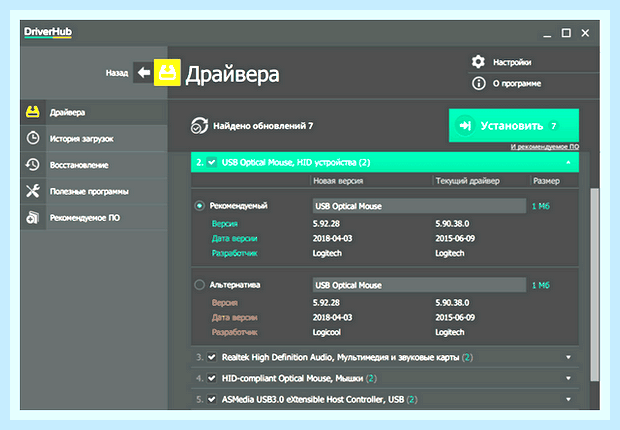The width and height of the screenshot is (620, 430).
Task: Minimize the DriverHub window
Action: [547, 34]
